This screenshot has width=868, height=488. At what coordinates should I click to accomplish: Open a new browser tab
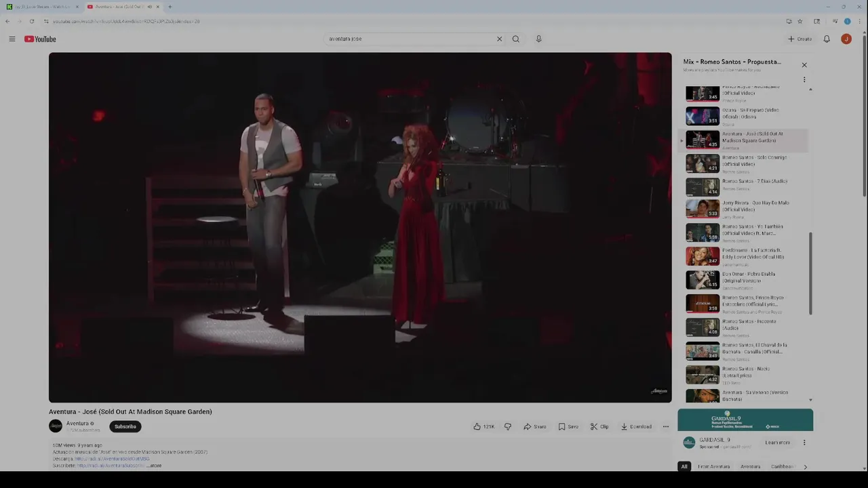click(x=170, y=7)
